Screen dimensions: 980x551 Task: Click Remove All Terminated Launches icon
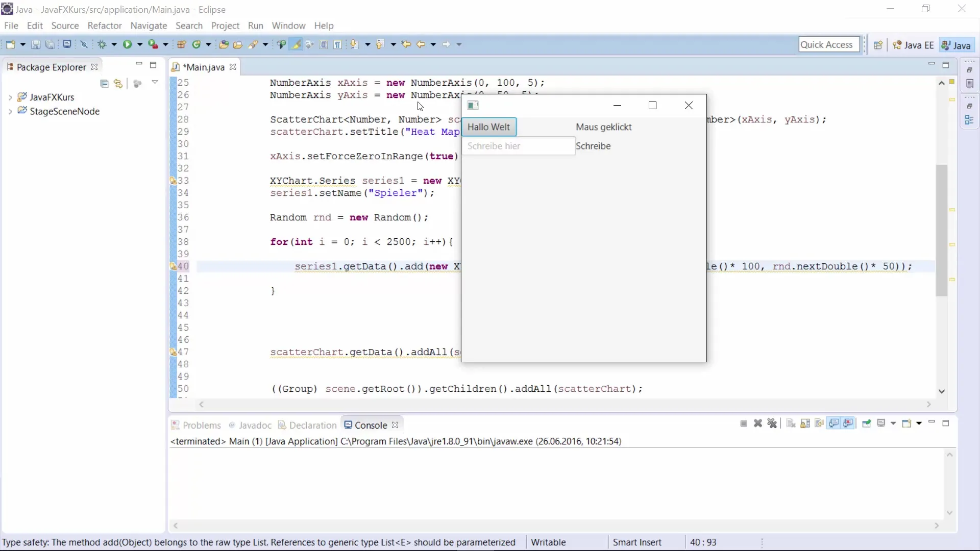[772, 423]
